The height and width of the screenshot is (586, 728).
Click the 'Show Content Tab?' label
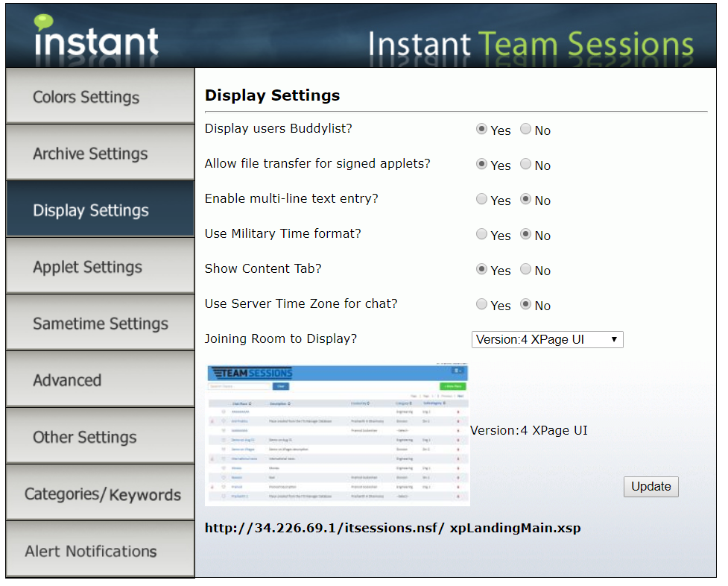point(263,268)
